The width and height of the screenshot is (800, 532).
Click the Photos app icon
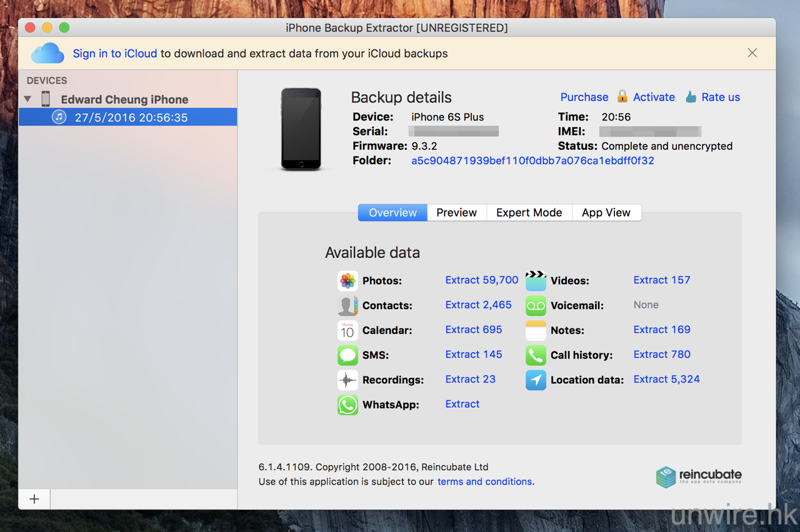347,280
